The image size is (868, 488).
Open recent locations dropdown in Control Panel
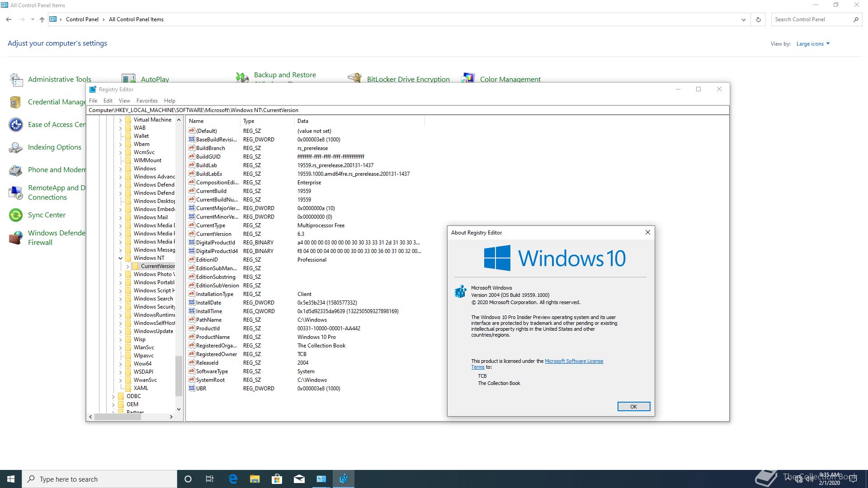[x=33, y=19]
